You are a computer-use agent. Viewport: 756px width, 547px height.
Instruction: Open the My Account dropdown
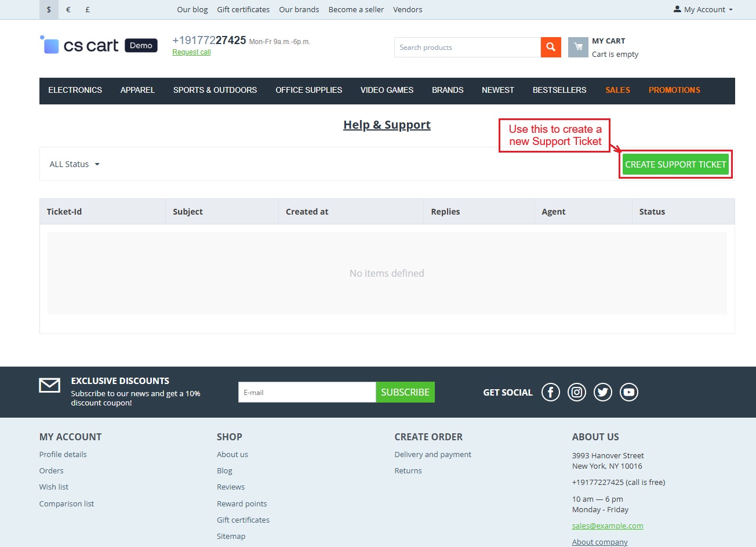[703, 10]
